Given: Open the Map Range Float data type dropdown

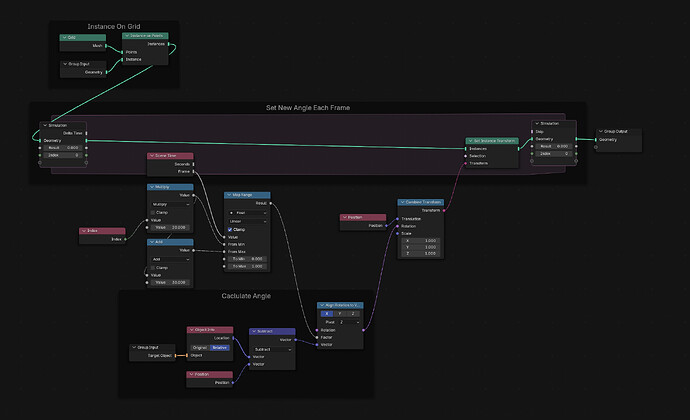Looking at the screenshot, I should coord(247,213).
